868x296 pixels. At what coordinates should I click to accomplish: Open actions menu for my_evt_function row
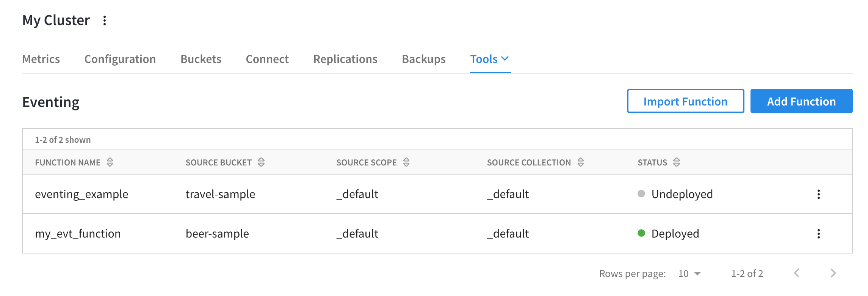tap(818, 234)
